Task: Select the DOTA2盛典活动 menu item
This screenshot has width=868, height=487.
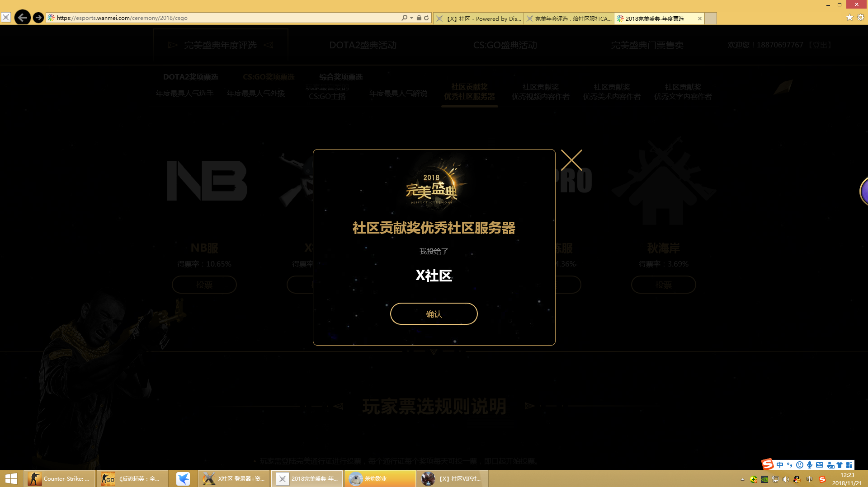Action: 363,45
